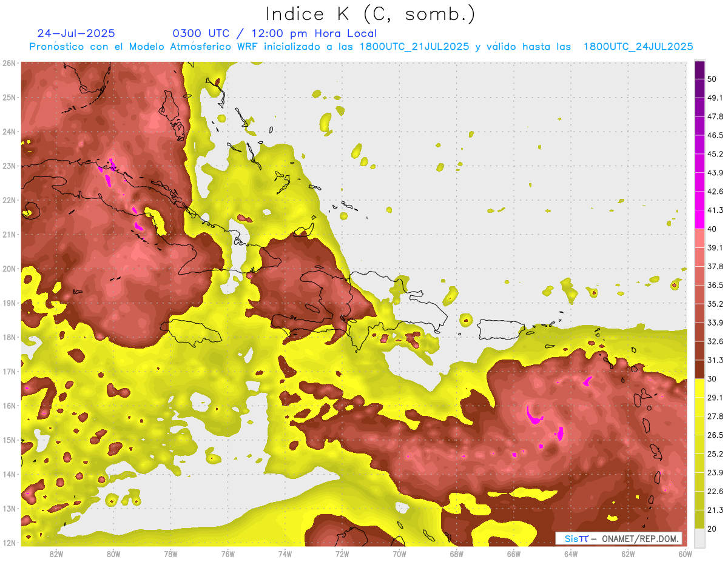Click the colorbar value "31.3"
Image resolution: width=728 pixels, height=562 pixels.
715,360
